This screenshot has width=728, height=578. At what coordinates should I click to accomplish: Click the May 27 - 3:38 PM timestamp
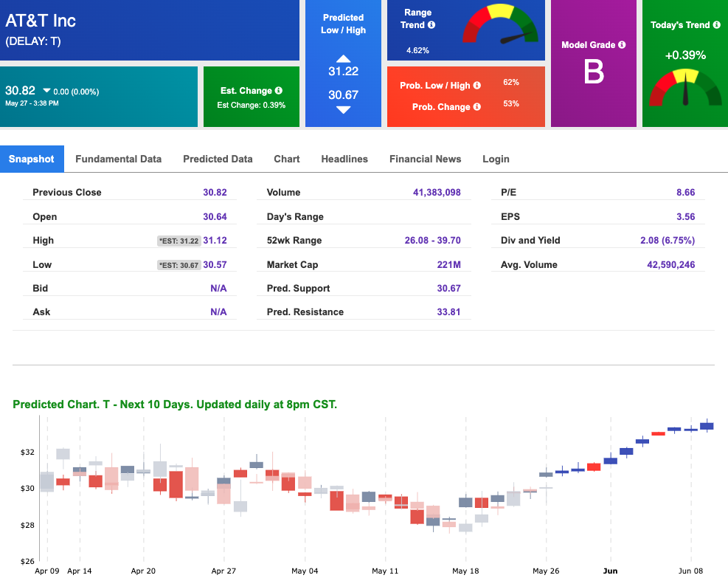[32, 103]
